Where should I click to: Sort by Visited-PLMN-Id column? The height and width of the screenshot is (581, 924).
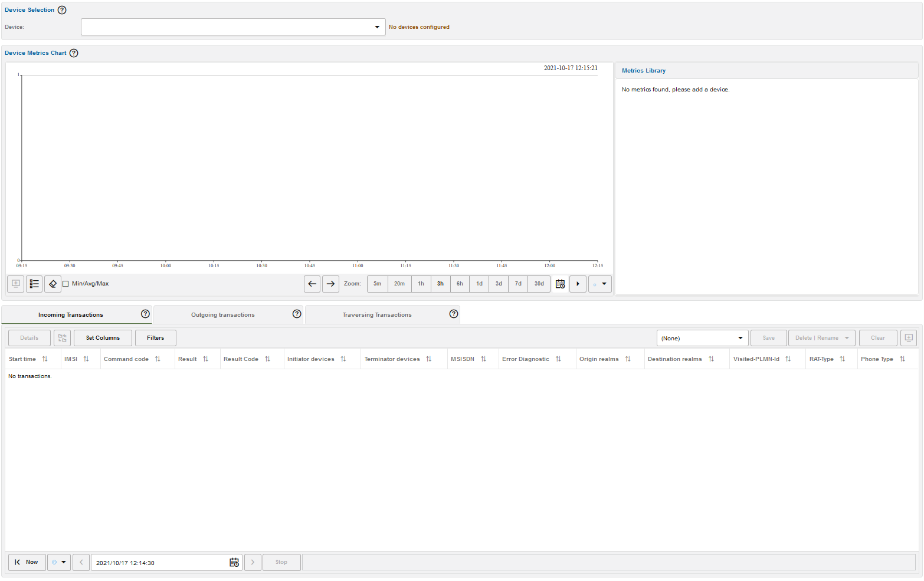788,359
